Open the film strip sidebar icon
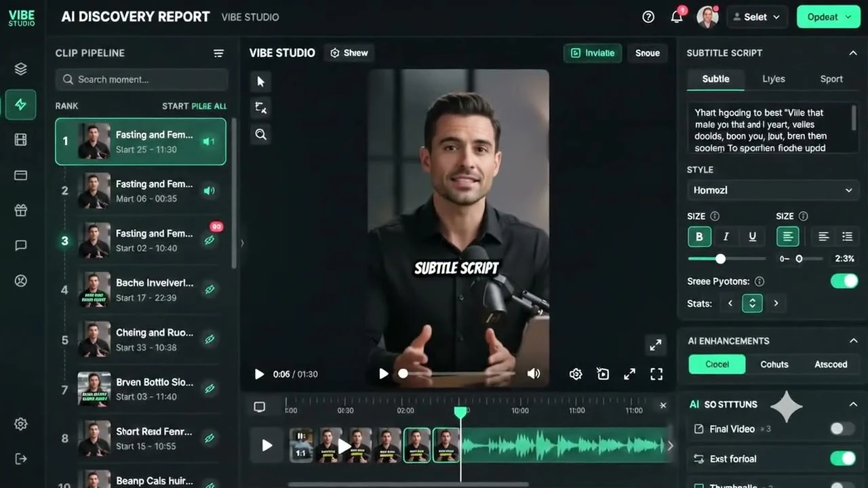868x488 pixels. (x=20, y=140)
